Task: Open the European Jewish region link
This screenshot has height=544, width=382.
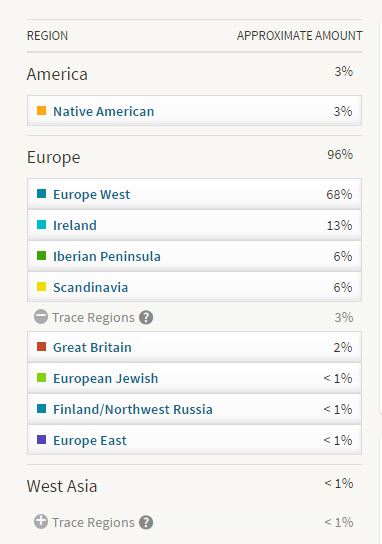Action: click(105, 378)
